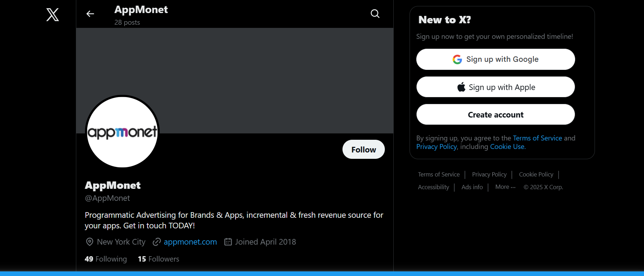Click the 'Programmatic Advertising' bio text
This screenshot has width=644, height=276.
coord(234,220)
